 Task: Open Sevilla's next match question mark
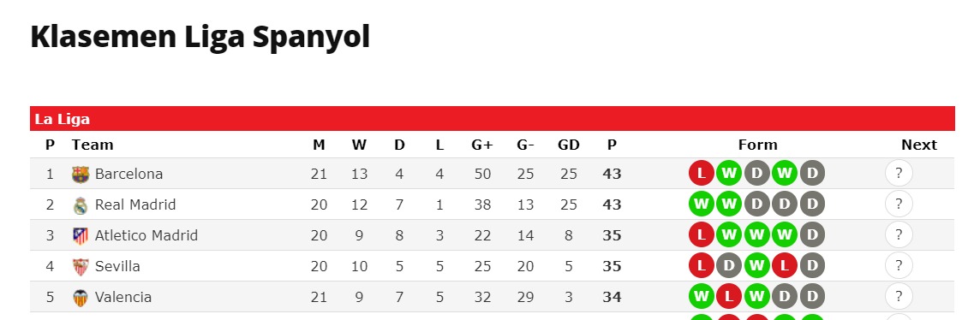899,266
